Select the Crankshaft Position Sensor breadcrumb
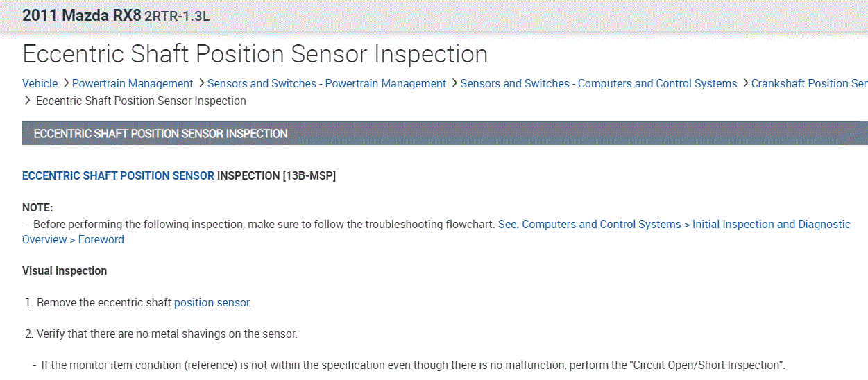Viewport: 868px width, 380px height. coord(809,83)
